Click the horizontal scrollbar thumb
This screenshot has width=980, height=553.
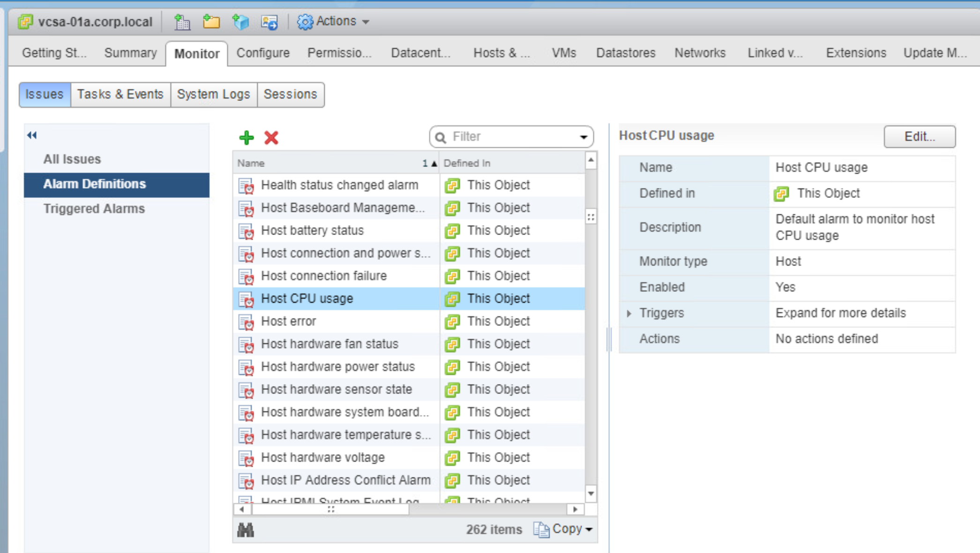pyautogui.click(x=331, y=509)
